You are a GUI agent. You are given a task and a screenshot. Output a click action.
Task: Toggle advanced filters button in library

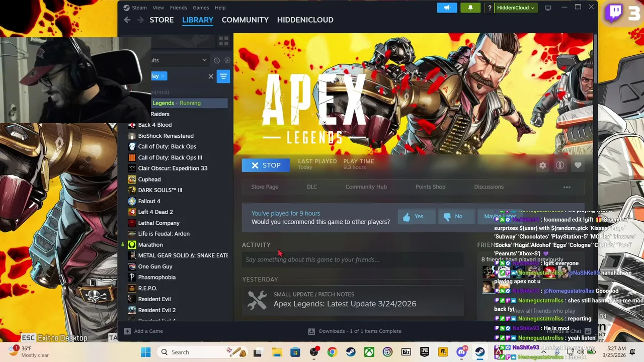[x=223, y=76]
